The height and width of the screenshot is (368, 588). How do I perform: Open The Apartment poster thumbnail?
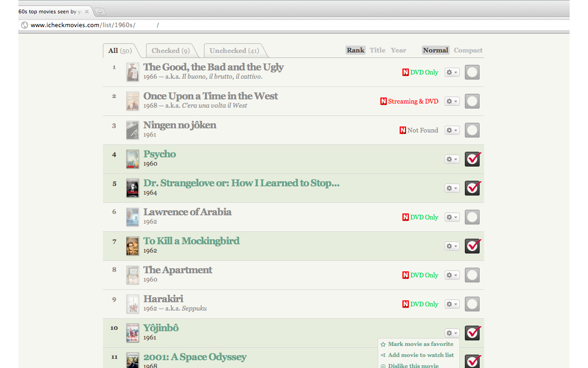click(133, 275)
